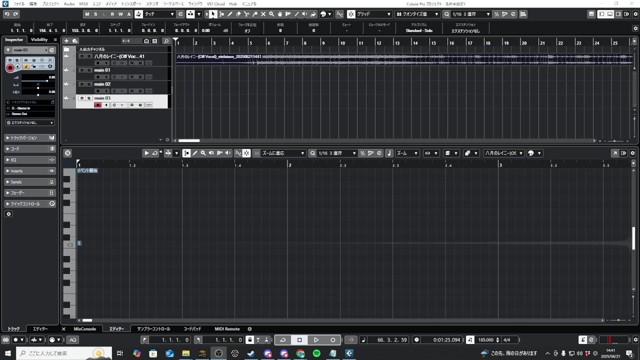Click the project window horizontal scrollbar thumb
This screenshot has height=360, width=640.
[189, 140]
